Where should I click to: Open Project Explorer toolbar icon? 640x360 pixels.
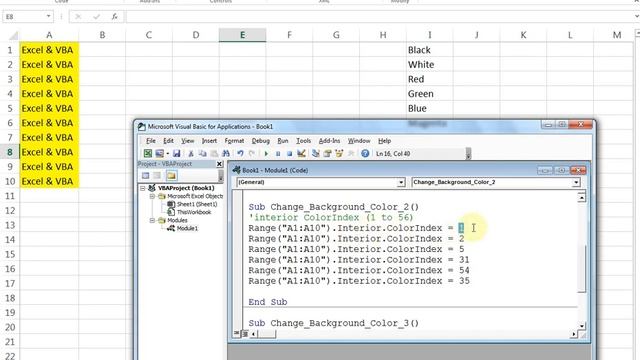[x=316, y=153]
